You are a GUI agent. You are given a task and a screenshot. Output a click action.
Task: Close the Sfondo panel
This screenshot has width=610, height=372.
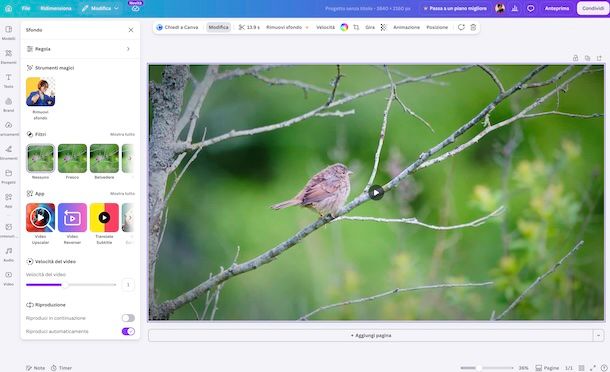131,30
